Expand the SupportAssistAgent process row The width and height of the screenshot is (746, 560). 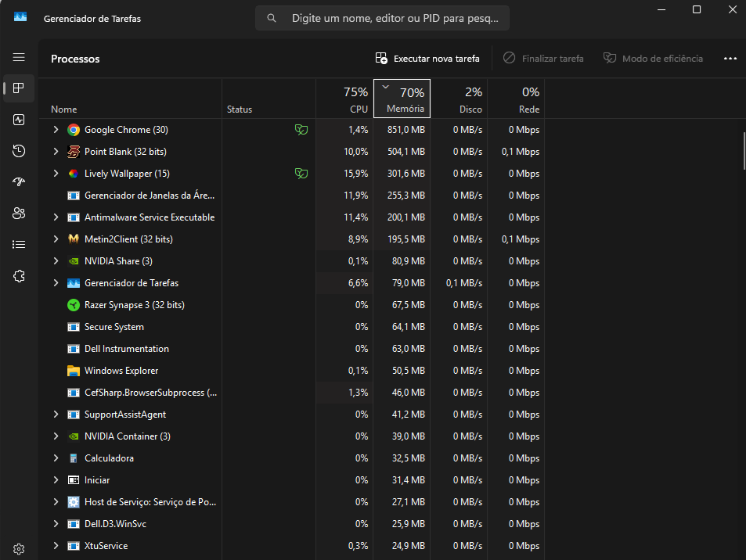56,415
